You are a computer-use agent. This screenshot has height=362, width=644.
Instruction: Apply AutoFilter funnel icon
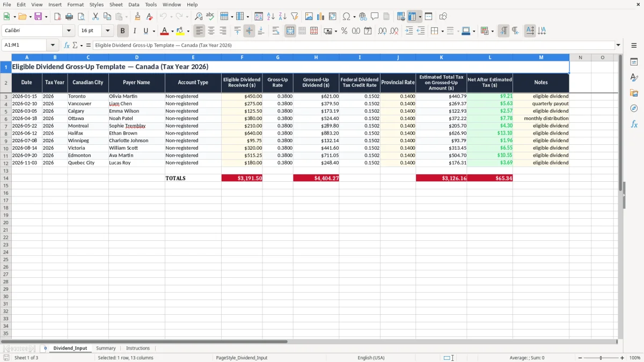[295, 17]
